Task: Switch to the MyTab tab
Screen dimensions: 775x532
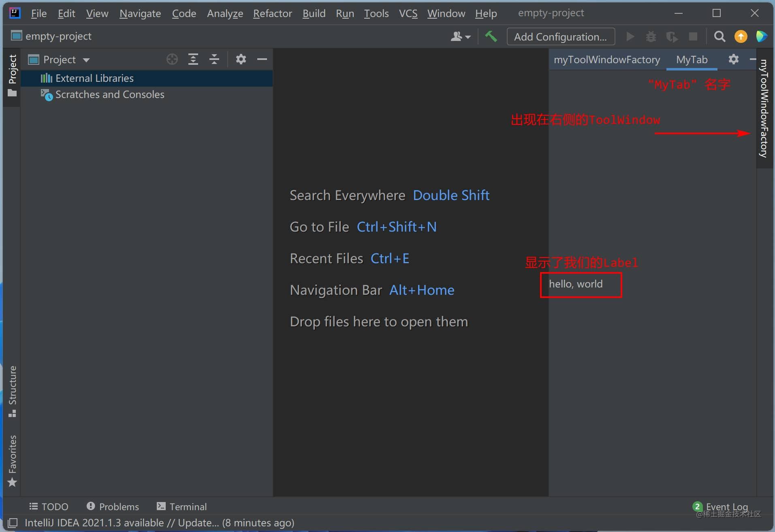Action: [x=692, y=60]
